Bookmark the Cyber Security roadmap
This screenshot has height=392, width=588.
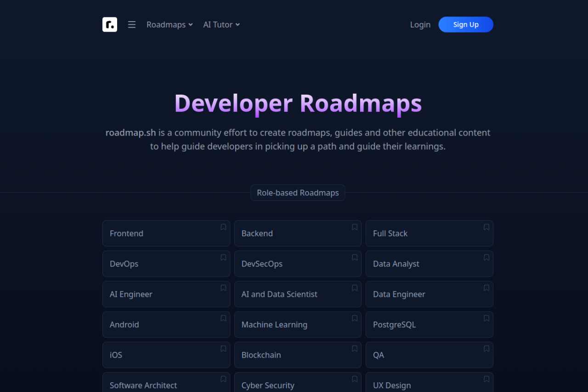tap(355, 379)
